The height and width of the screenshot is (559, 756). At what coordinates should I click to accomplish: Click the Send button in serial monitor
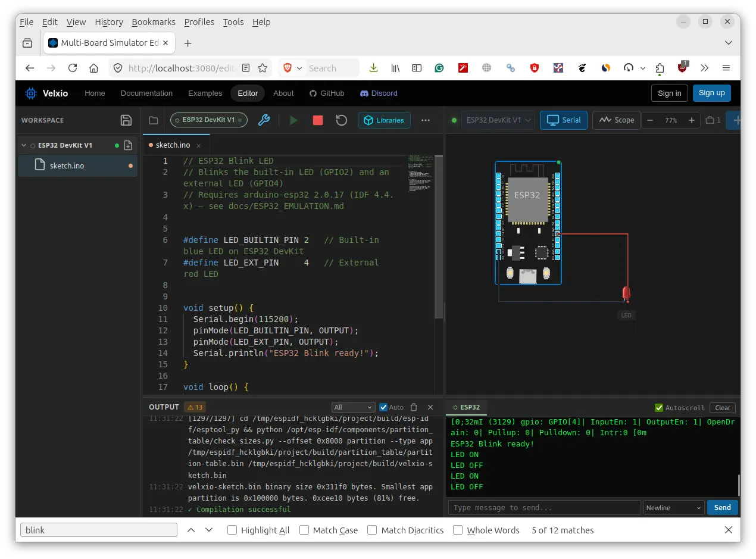[x=722, y=507]
